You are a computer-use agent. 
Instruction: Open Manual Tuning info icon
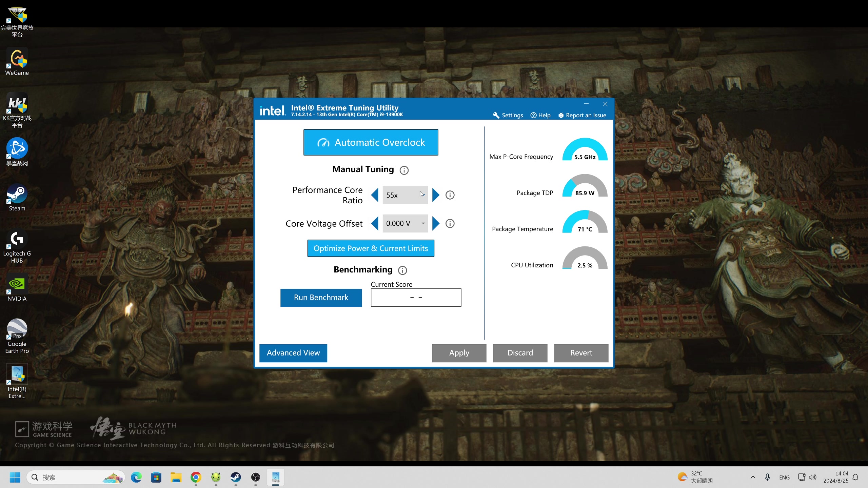click(x=404, y=170)
